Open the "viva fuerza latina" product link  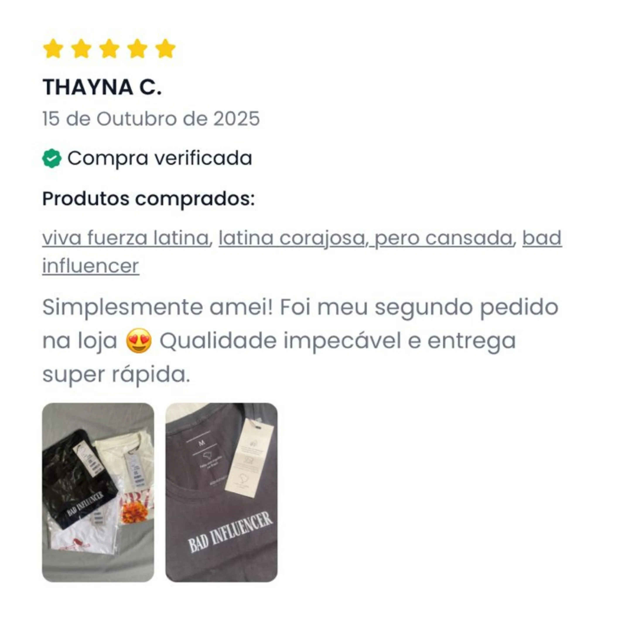(x=125, y=238)
